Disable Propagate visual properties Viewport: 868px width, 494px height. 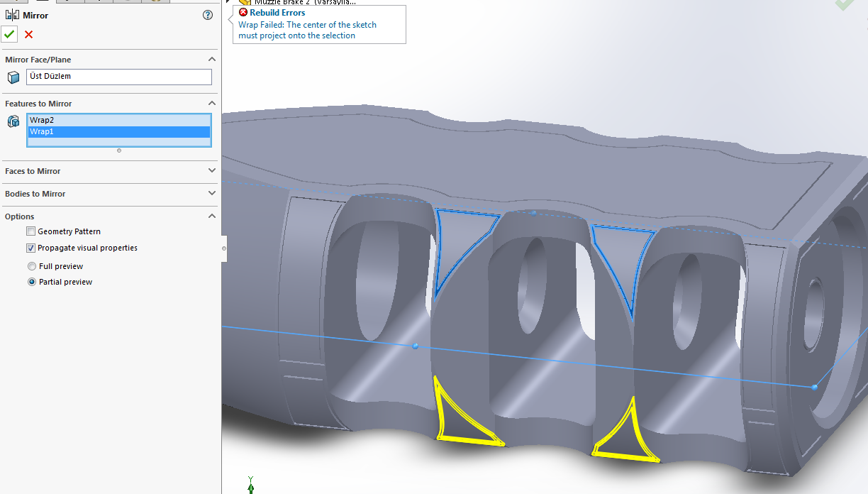coord(30,248)
